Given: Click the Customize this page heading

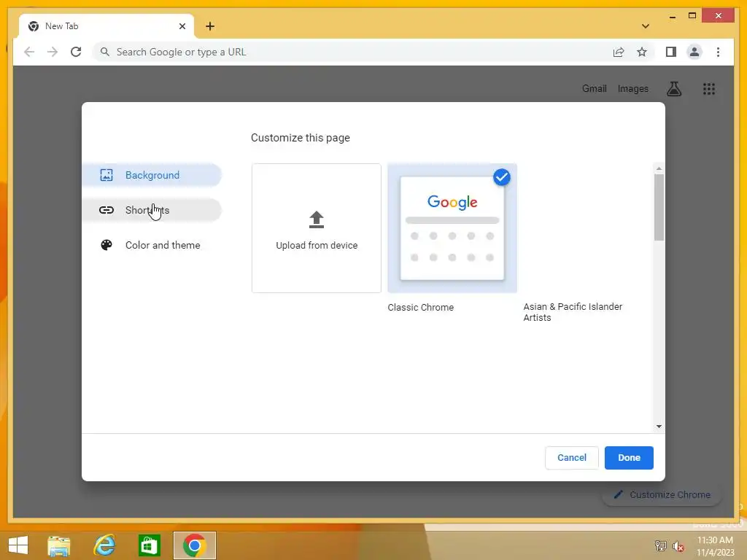Looking at the screenshot, I should click(300, 138).
